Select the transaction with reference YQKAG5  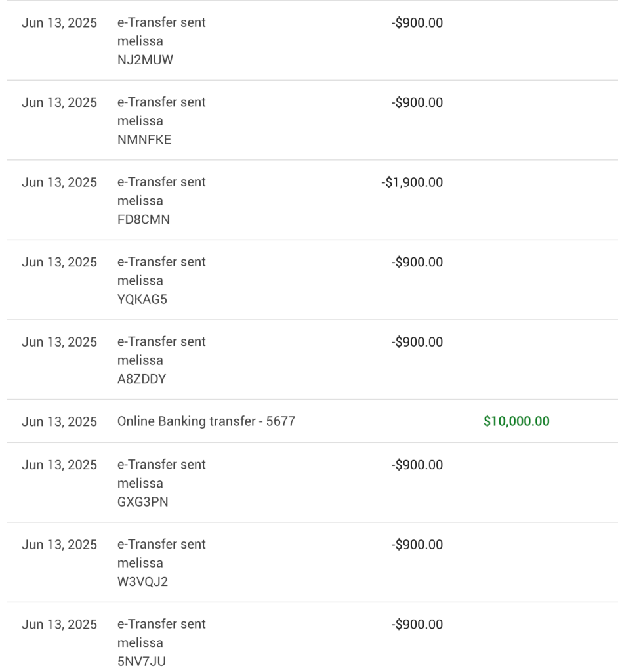pos(312,280)
